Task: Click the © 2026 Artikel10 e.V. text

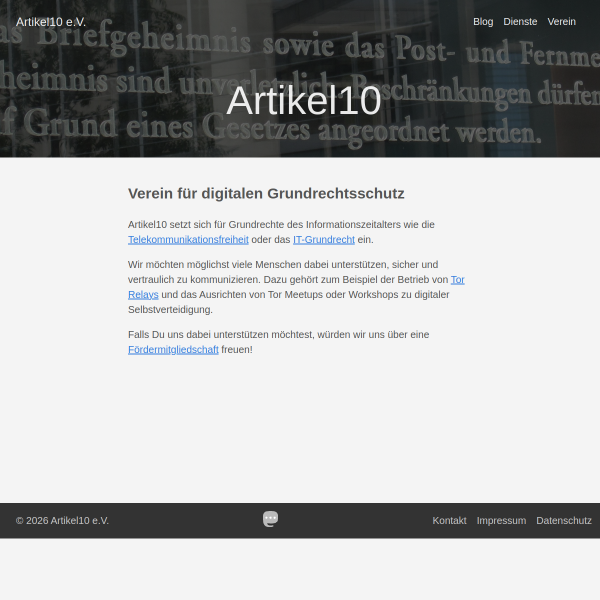Action: coord(62,521)
